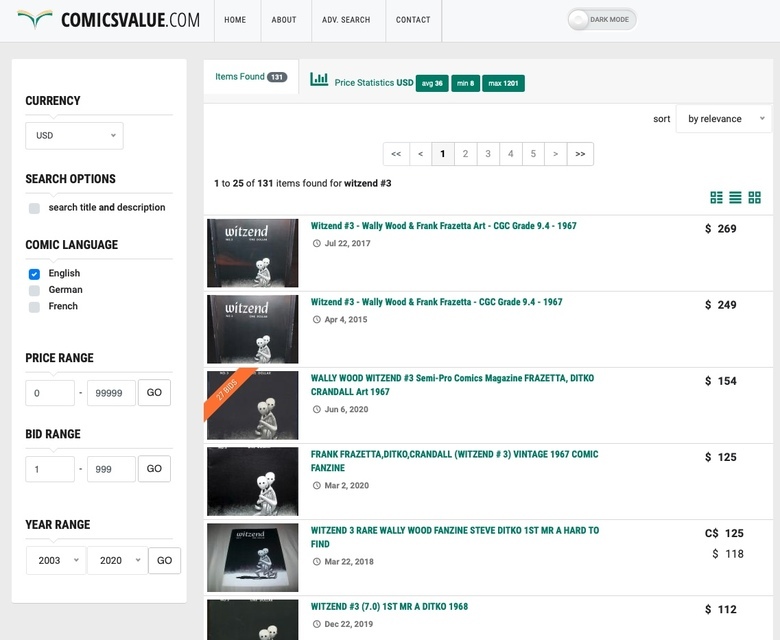The image size is (780, 640).
Task: Open the sort by relevance dropdown
Action: click(x=724, y=119)
